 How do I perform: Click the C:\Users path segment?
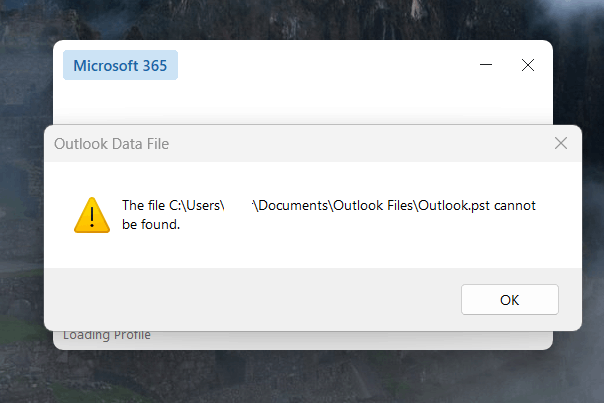pyautogui.click(x=195, y=205)
